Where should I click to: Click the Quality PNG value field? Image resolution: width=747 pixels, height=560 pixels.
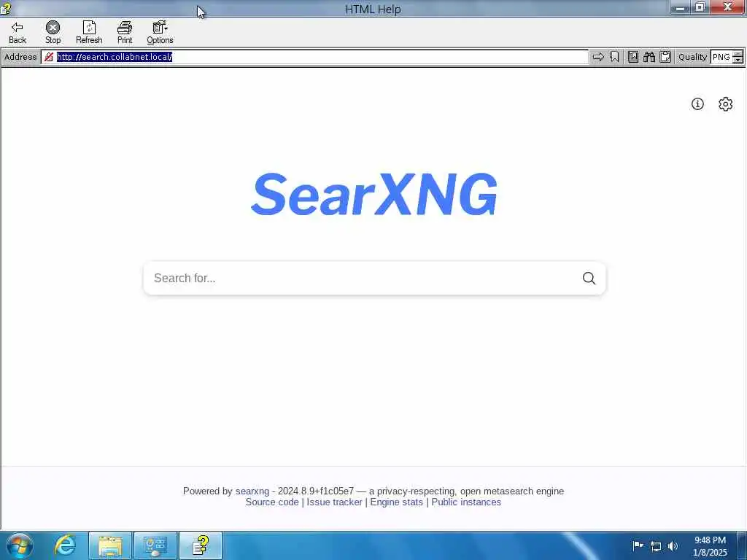[721, 57]
